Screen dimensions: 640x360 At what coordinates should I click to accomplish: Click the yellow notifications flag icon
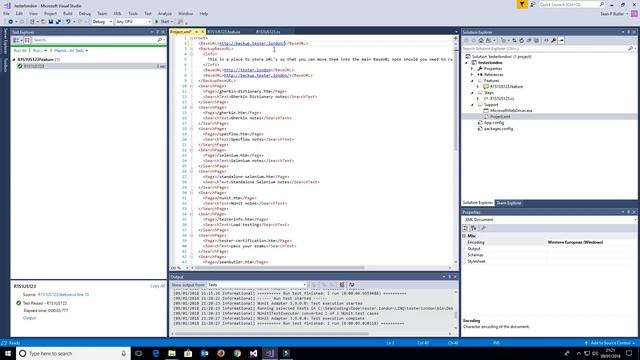click(522, 4)
